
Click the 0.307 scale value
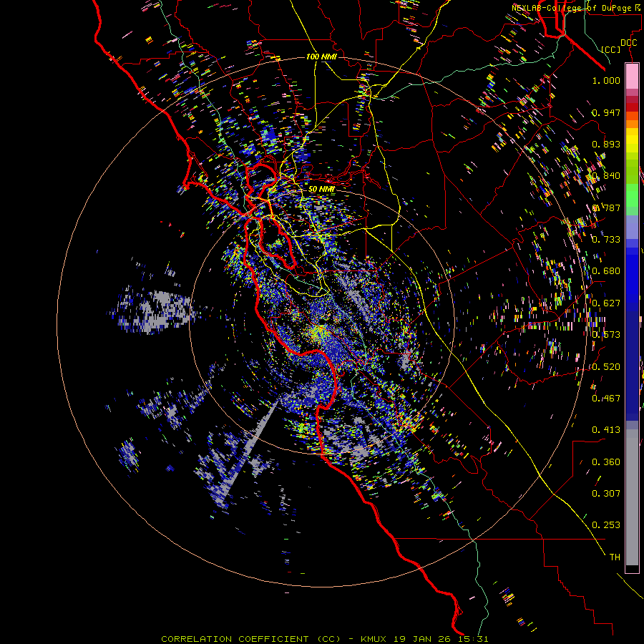(606, 493)
